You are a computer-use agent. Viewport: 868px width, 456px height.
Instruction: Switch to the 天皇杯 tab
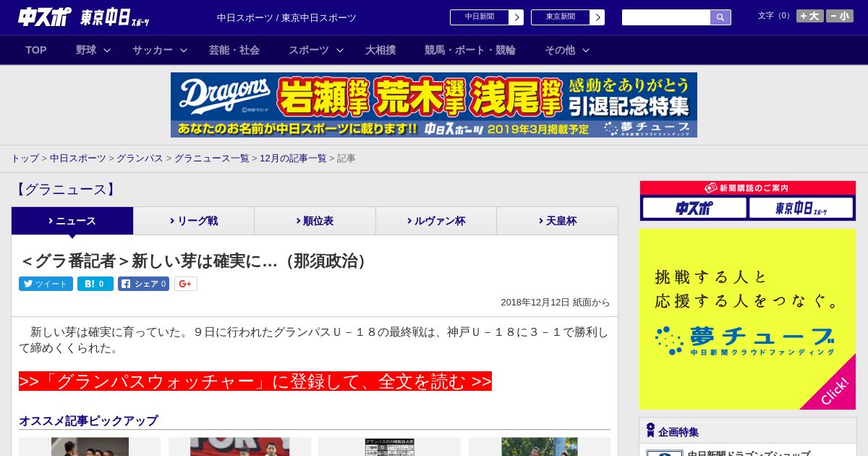[x=557, y=221]
